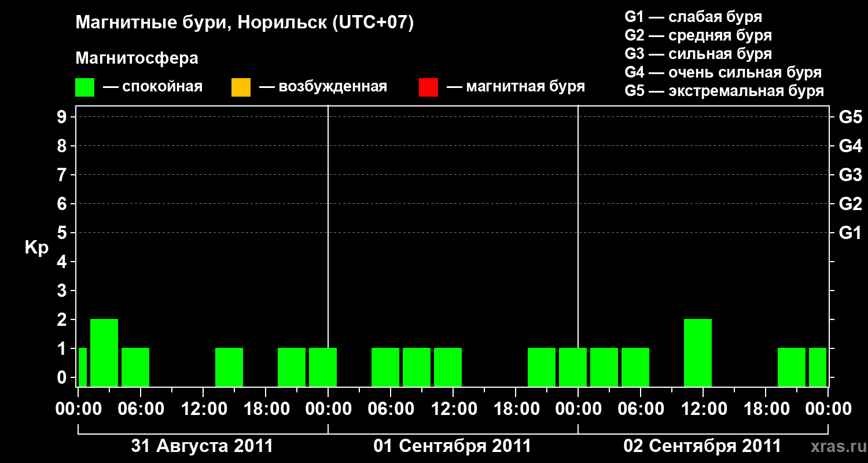868x463 pixels.
Task: Click the right-axis G3 label at Kp 7
Action: click(x=851, y=175)
